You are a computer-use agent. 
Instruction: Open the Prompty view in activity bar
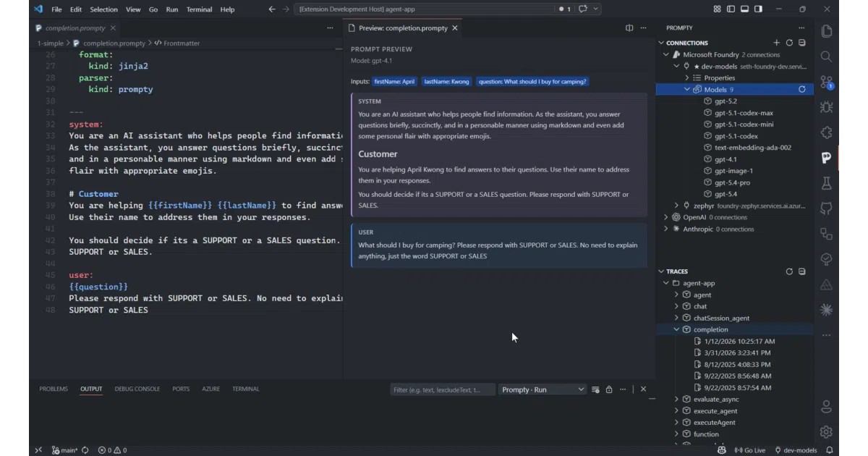826,158
